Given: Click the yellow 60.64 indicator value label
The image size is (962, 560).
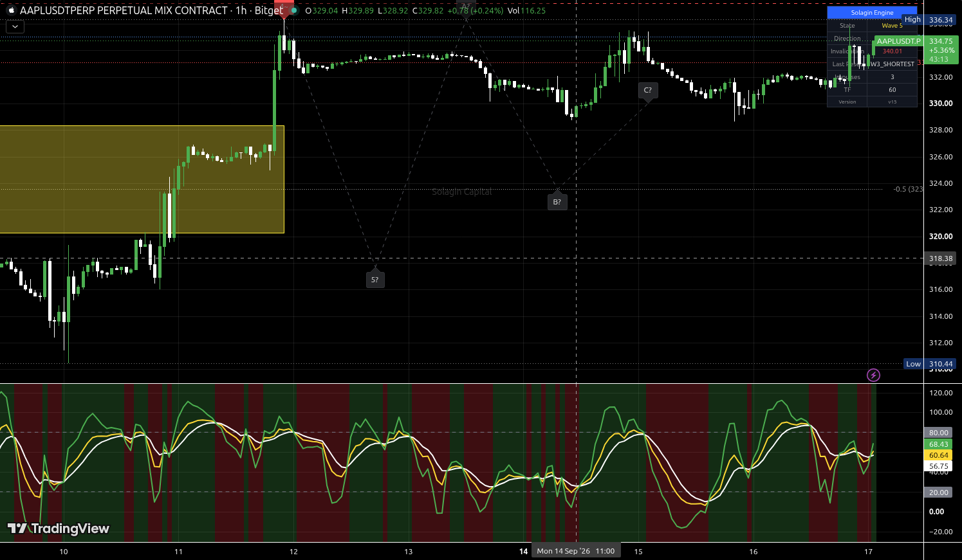Looking at the screenshot, I should pyautogui.click(x=939, y=455).
